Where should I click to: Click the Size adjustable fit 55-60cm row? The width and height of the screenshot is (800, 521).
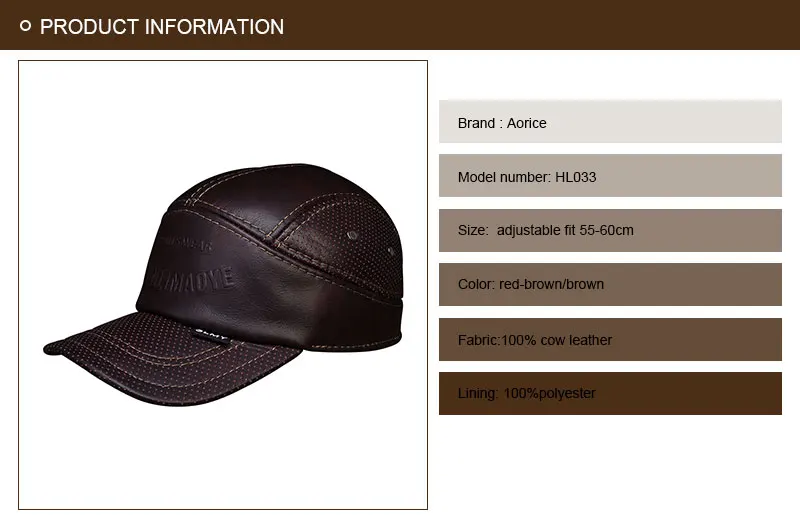pos(610,230)
